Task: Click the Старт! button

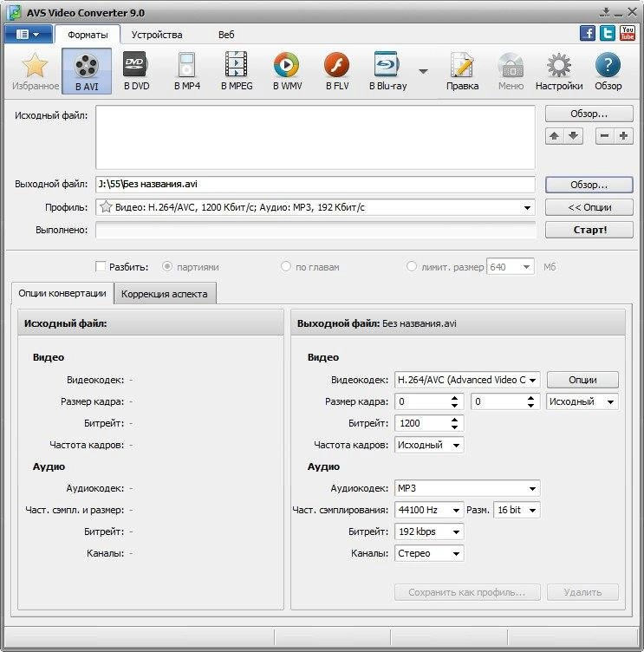Action: click(x=589, y=230)
